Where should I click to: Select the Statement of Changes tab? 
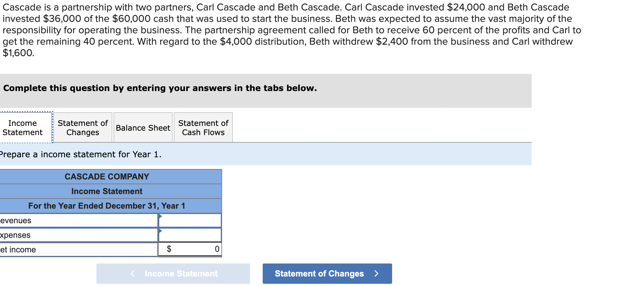point(82,127)
